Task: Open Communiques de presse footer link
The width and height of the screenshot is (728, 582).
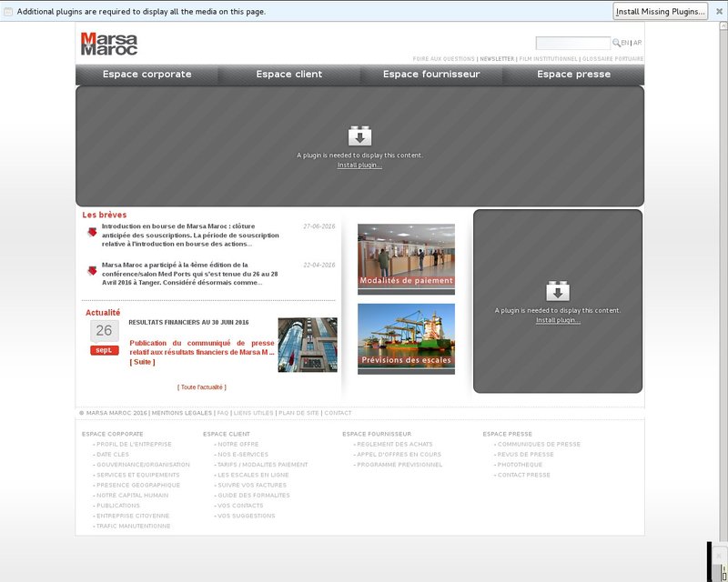Action: (x=539, y=444)
